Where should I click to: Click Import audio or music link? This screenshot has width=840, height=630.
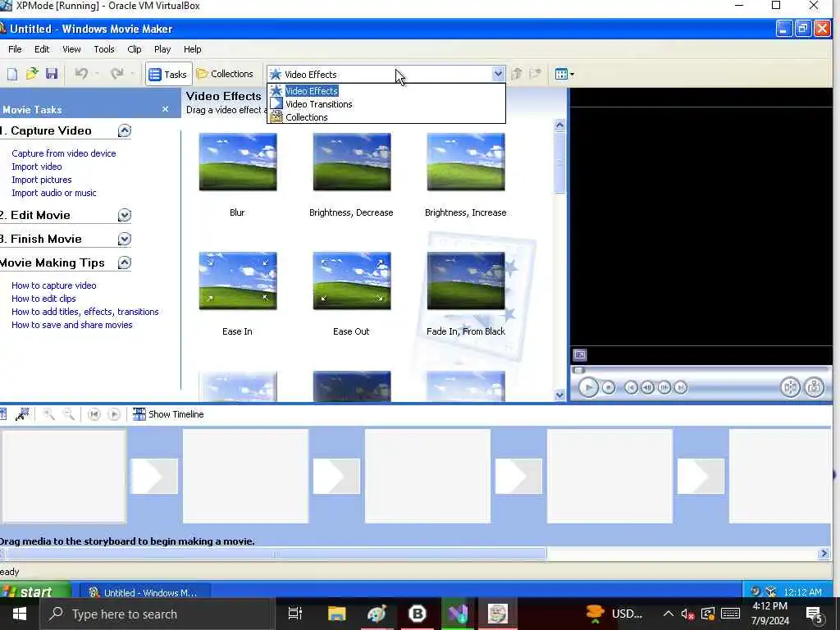[53, 193]
